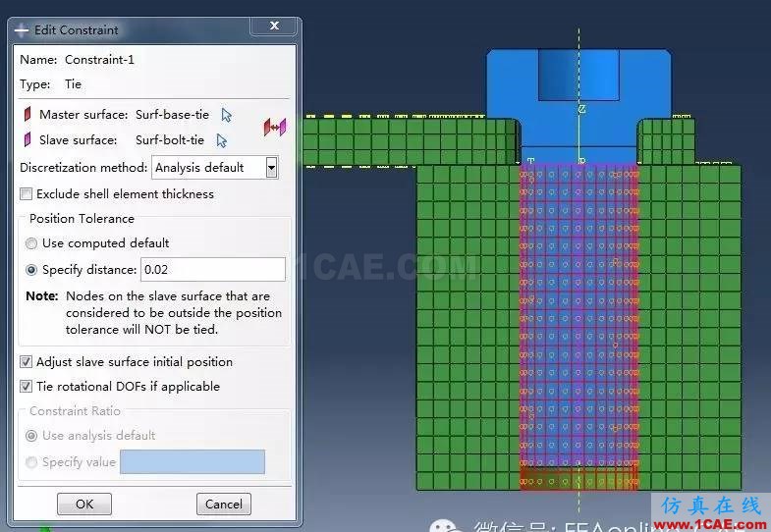Swap master and slave surfaces icon
The height and width of the screenshot is (532, 771).
(275, 128)
